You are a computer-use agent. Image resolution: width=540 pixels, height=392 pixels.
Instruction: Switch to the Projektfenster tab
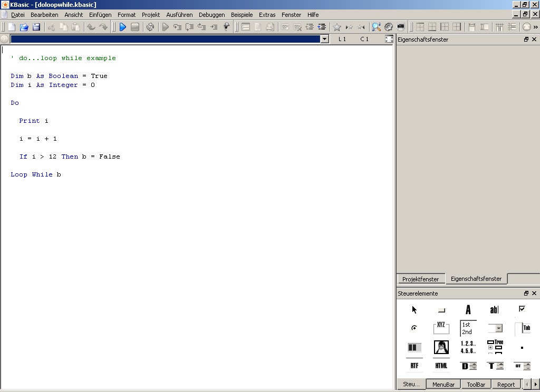click(420, 279)
